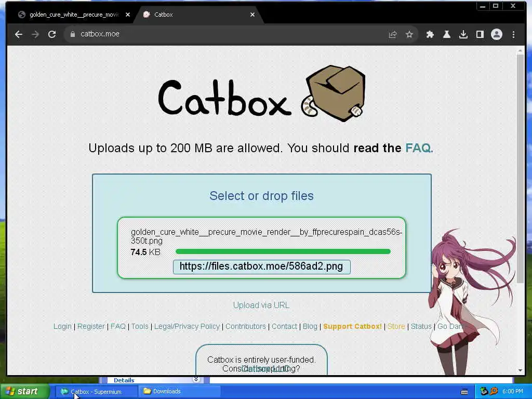Image resolution: width=532 pixels, height=399 pixels.
Task: Click the 6:00 PM clock
Action: [x=513, y=392]
